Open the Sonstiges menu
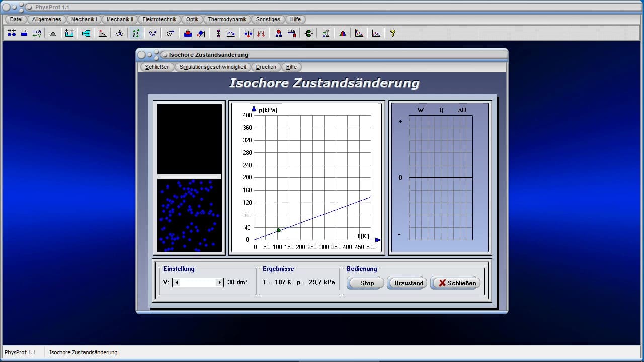 tap(268, 19)
